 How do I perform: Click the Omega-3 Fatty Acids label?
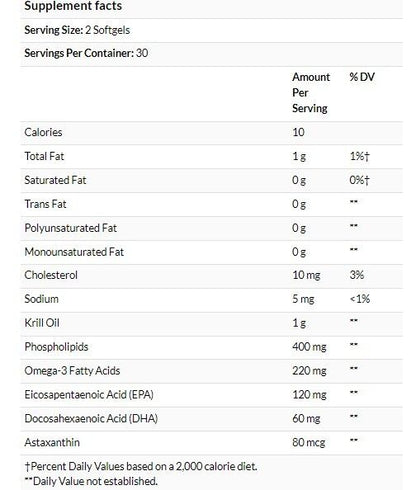(x=72, y=371)
